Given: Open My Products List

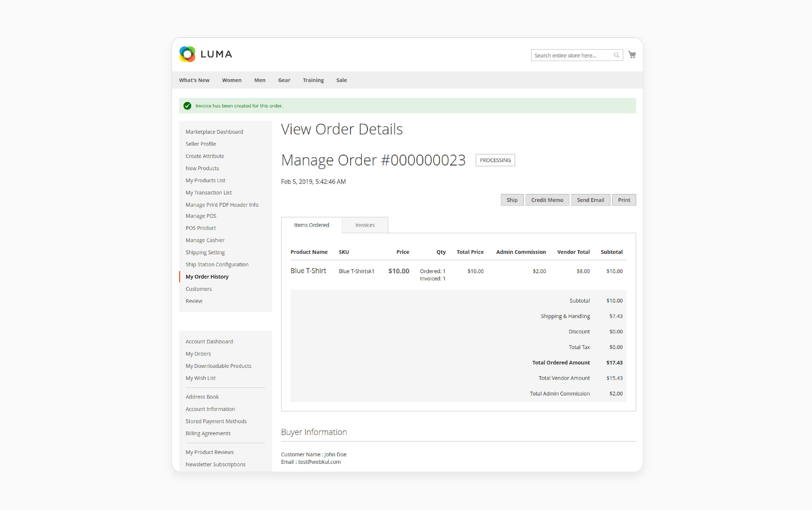Looking at the screenshot, I should click(205, 180).
